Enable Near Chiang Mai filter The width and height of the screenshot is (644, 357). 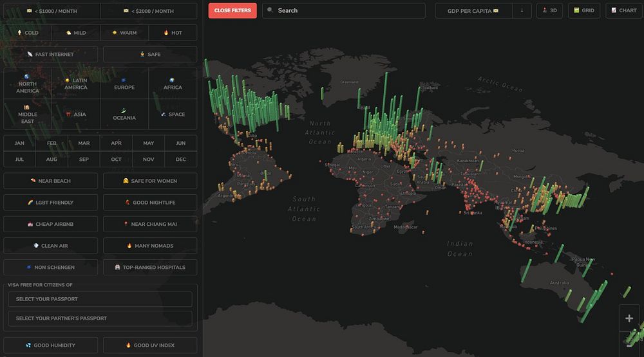pyautogui.click(x=150, y=224)
